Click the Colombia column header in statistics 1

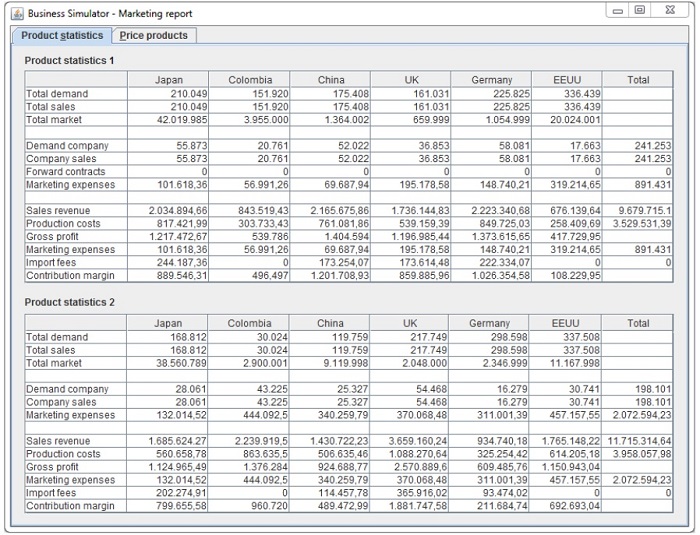250,80
